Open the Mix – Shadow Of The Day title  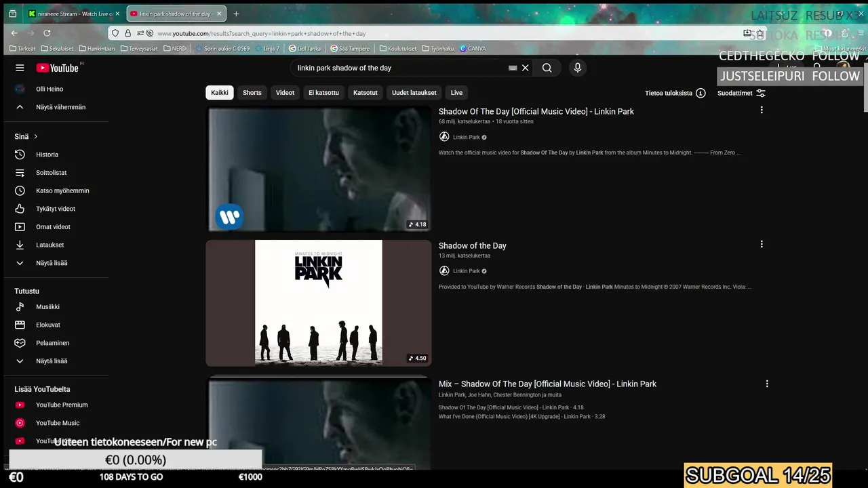(547, 384)
